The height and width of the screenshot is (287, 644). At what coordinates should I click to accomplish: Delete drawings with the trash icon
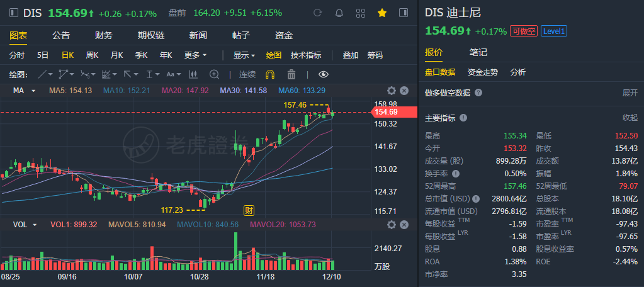pos(291,74)
